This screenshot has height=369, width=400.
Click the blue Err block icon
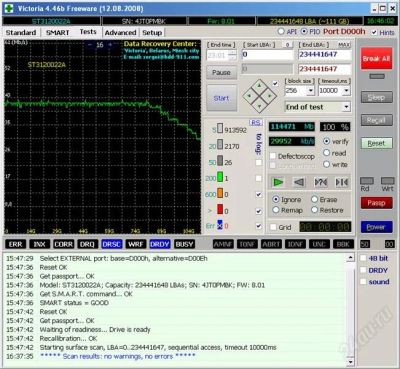[220, 225]
